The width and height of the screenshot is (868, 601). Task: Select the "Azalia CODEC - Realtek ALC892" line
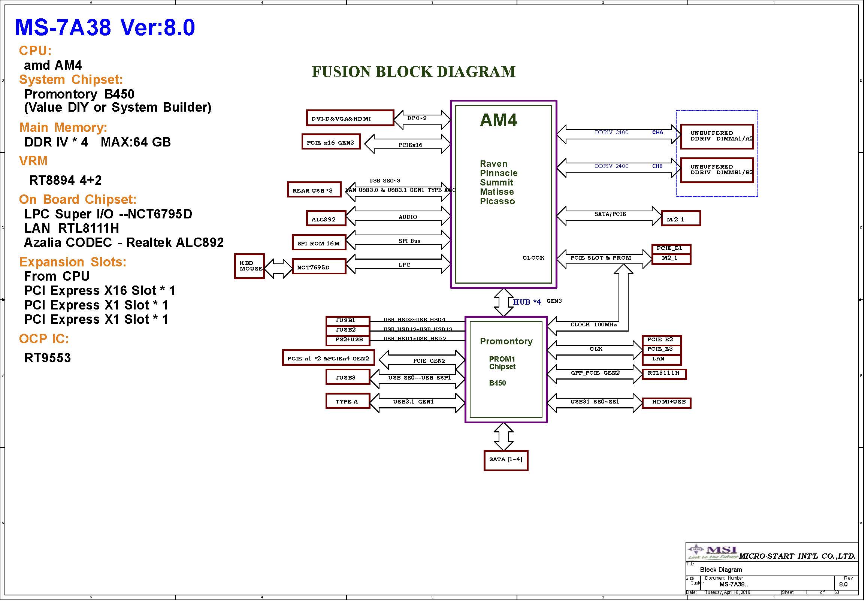point(124,242)
